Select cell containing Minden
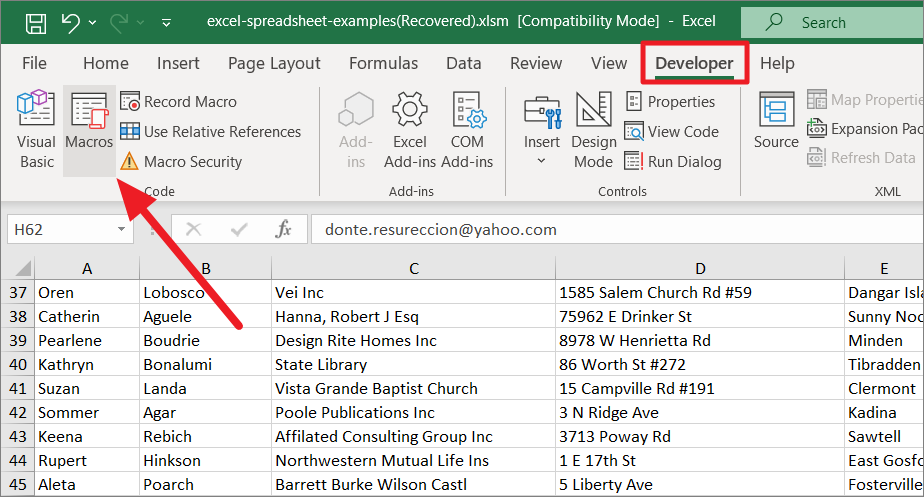The width and height of the screenshot is (924, 497). pyautogui.click(x=884, y=341)
